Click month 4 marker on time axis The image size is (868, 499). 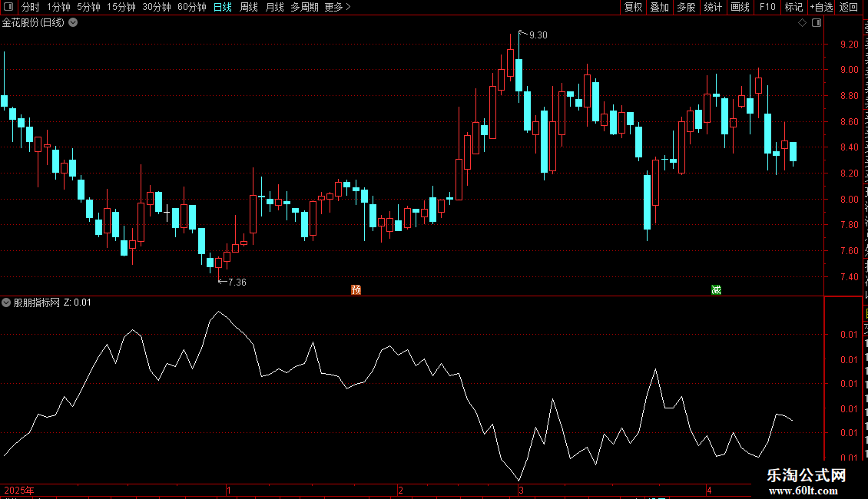click(709, 490)
